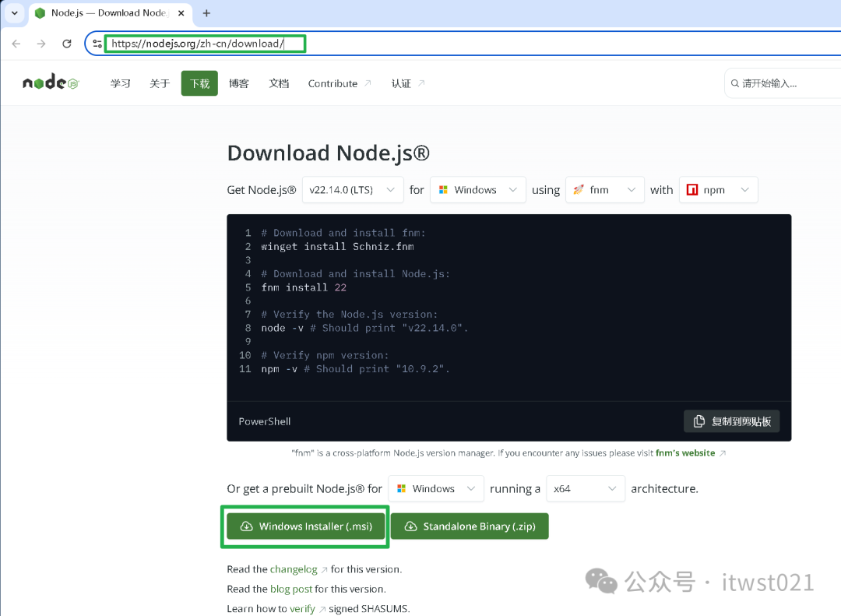Click the external arrow beside Contribute

pos(368,83)
